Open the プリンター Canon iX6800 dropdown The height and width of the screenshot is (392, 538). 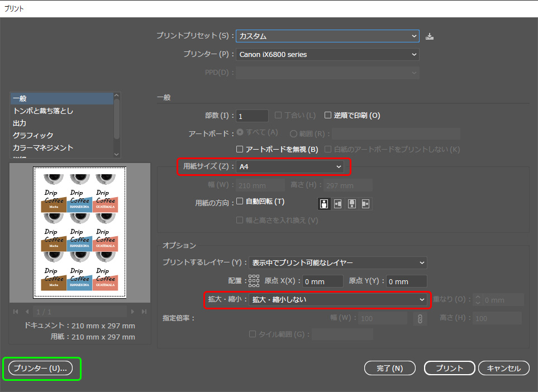pos(327,55)
